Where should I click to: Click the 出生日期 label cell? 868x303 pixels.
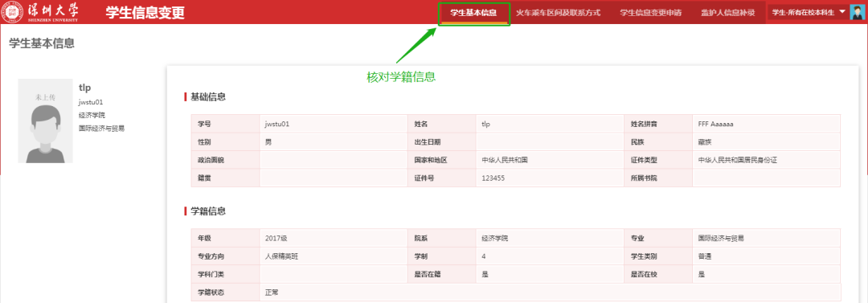tap(441, 141)
